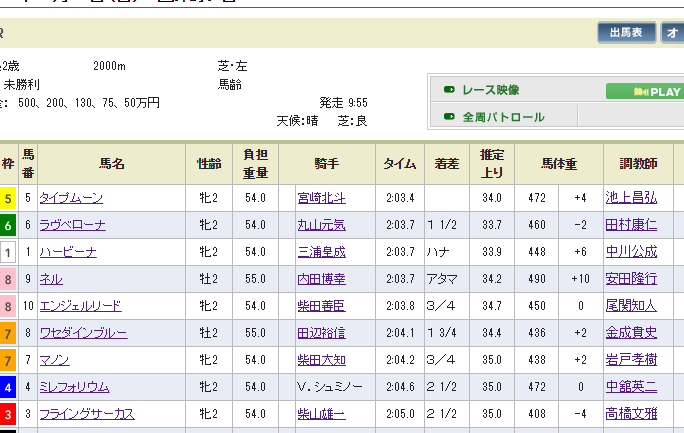The height and width of the screenshot is (433, 684).
Task: Open trainer 岩戸孝樹 link
Action: pos(631,360)
